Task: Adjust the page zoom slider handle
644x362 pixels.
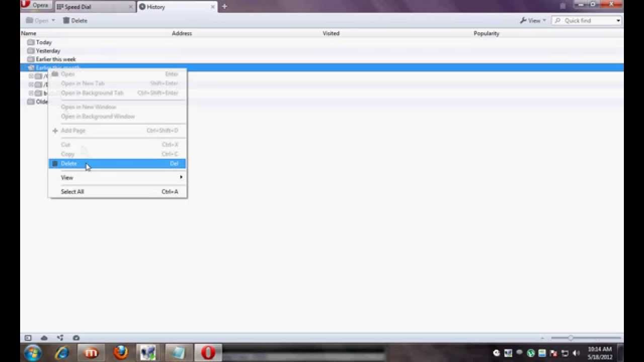Action: pos(571,338)
